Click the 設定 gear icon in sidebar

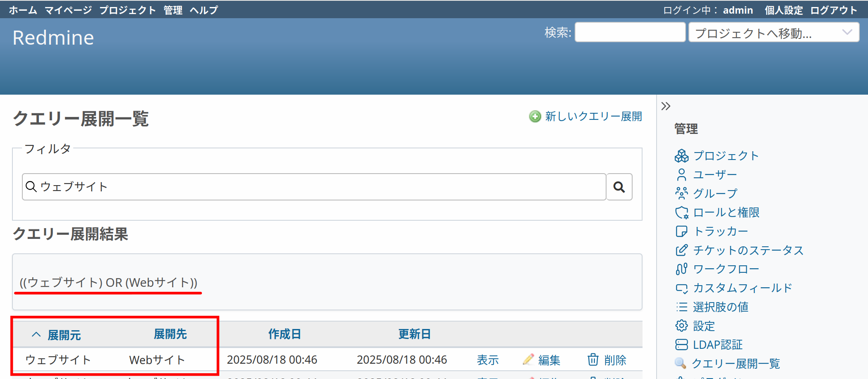tap(681, 326)
